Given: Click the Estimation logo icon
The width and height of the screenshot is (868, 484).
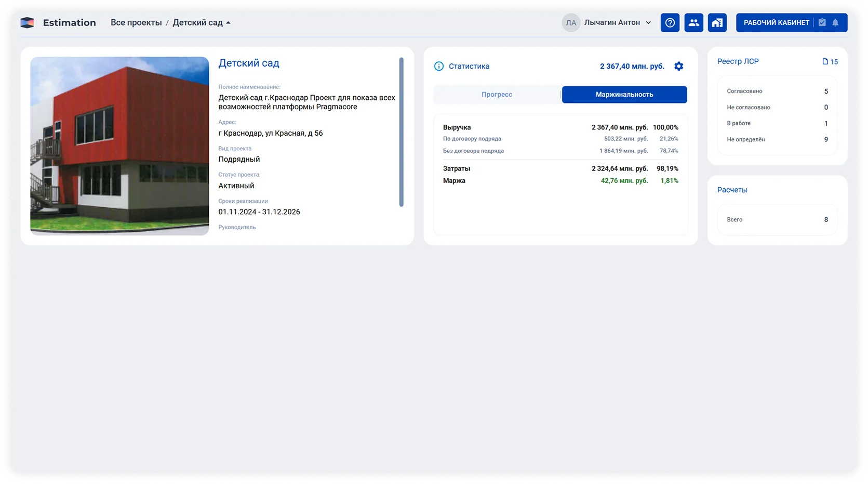Looking at the screenshot, I should 28,23.
